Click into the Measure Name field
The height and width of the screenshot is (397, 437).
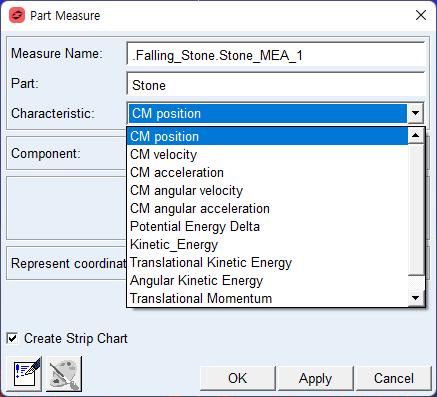276,54
